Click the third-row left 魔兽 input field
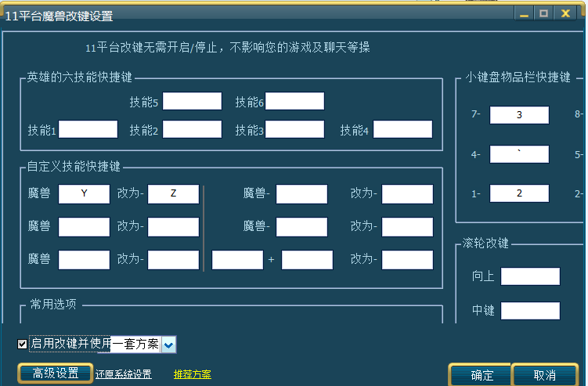The height and width of the screenshot is (386, 588). pyautogui.click(x=84, y=260)
